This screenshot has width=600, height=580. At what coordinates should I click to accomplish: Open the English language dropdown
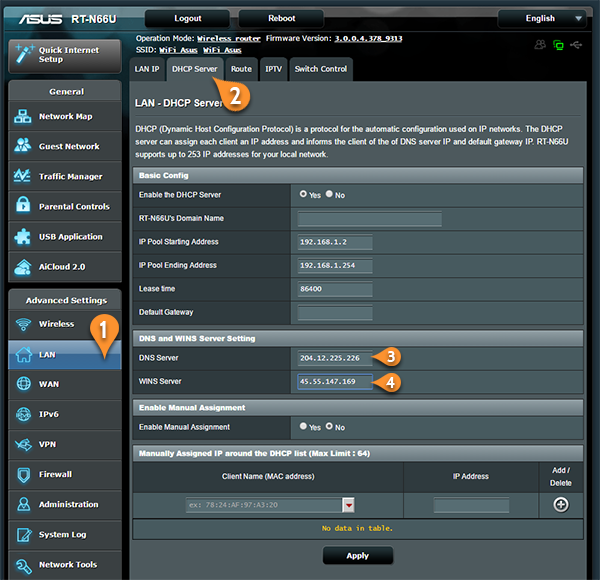coord(542,18)
